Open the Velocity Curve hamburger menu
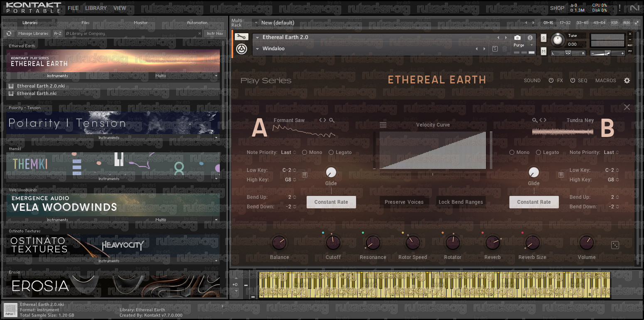This screenshot has height=320, width=644. (x=383, y=125)
